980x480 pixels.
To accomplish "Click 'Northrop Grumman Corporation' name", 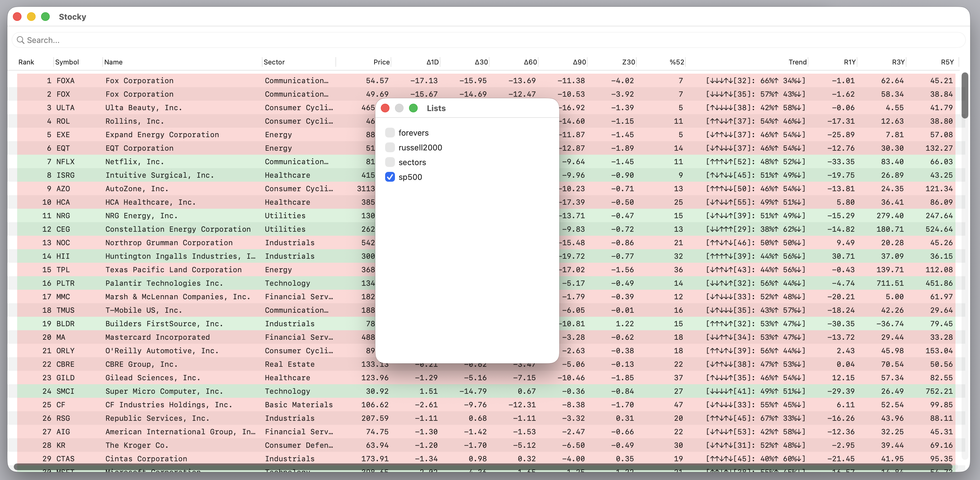I will (x=169, y=243).
